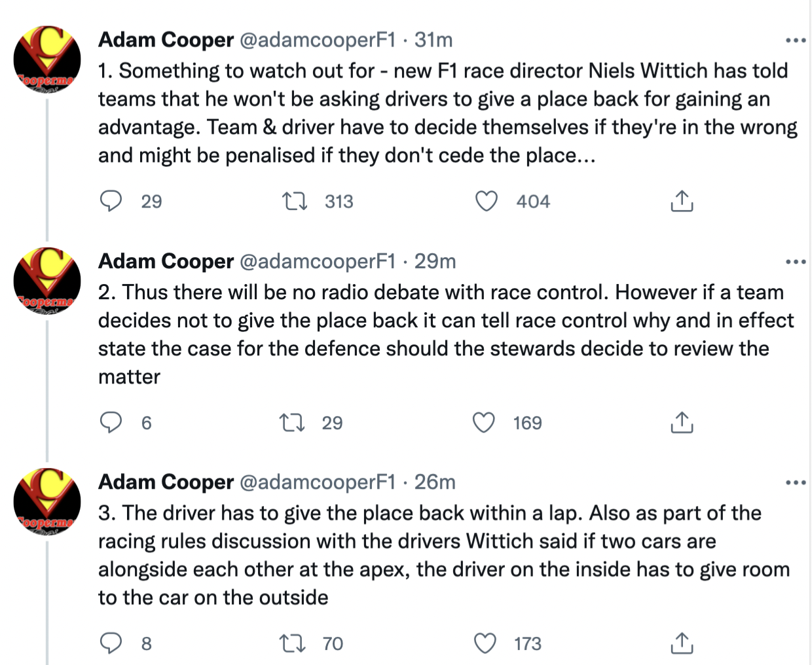The height and width of the screenshot is (665, 812).
Task: Reply to the third tweet with 8 replies
Action: (x=111, y=643)
